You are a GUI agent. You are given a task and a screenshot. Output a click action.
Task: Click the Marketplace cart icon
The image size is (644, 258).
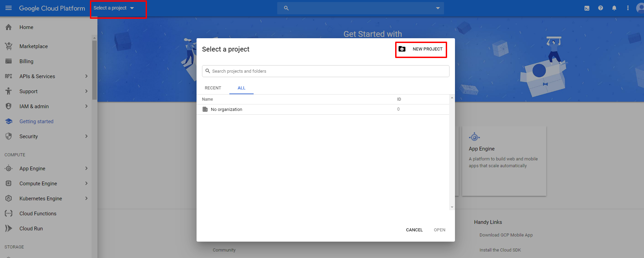[x=9, y=46]
